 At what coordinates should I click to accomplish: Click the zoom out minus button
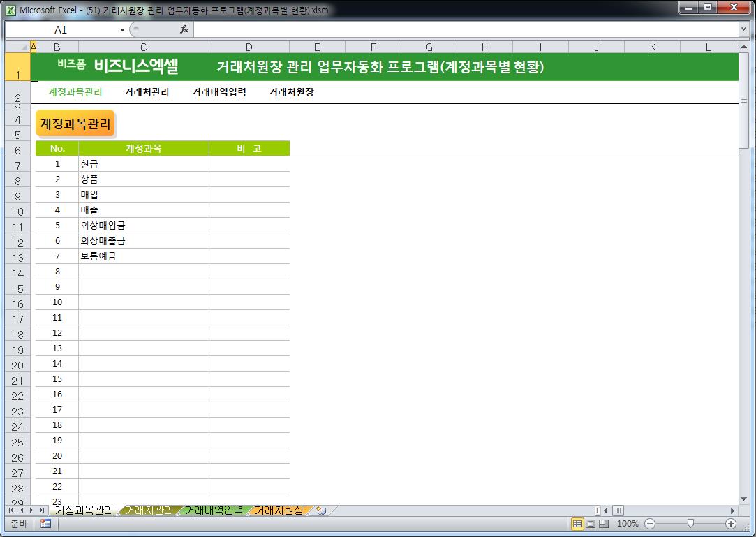pos(650,524)
